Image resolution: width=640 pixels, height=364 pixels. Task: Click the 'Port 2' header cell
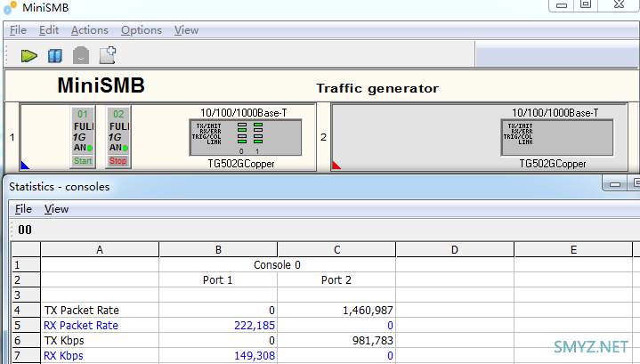pos(336,280)
